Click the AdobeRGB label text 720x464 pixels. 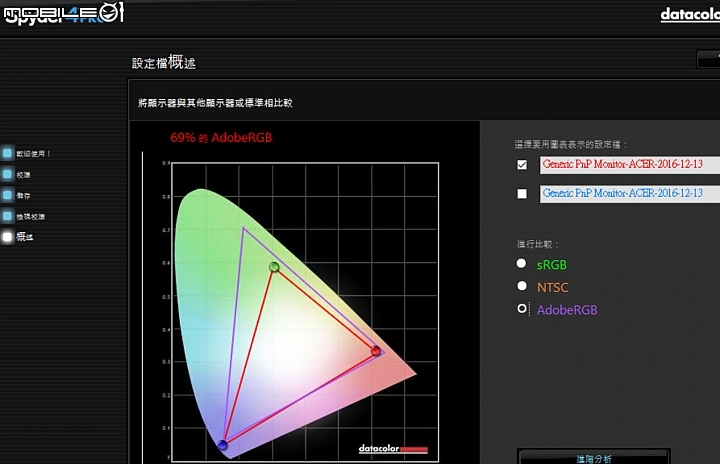click(567, 310)
